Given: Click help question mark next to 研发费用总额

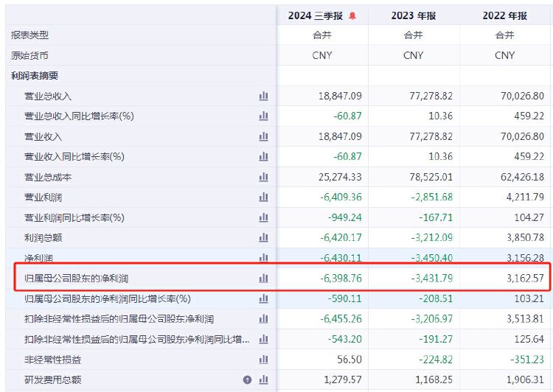Looking at the screenshot, I should (248, 380).
